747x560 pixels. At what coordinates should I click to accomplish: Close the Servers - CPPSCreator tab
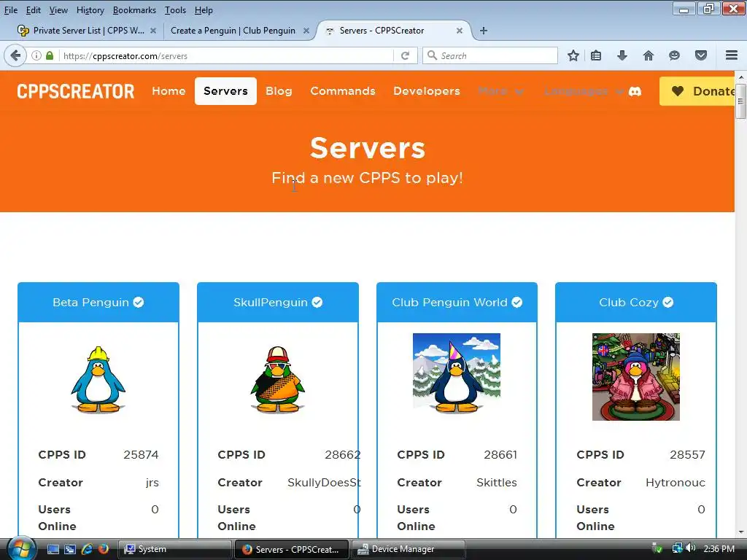(x=460, y=31)
